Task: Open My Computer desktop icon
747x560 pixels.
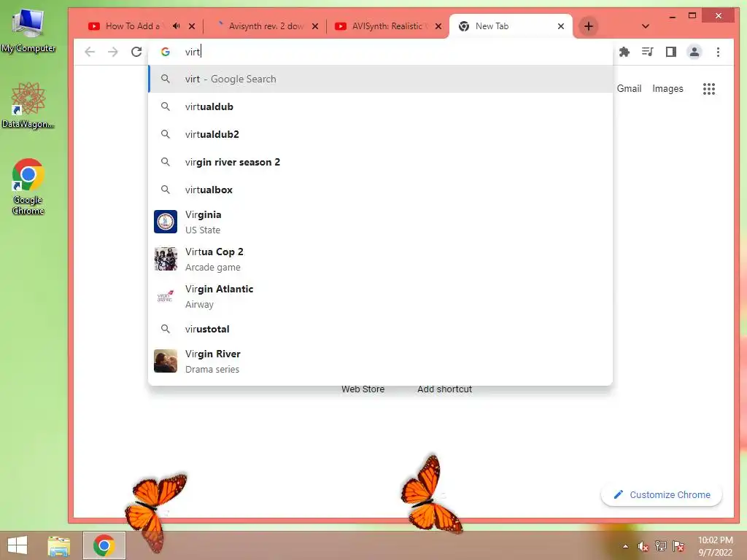Action: [x=28, y=31]
